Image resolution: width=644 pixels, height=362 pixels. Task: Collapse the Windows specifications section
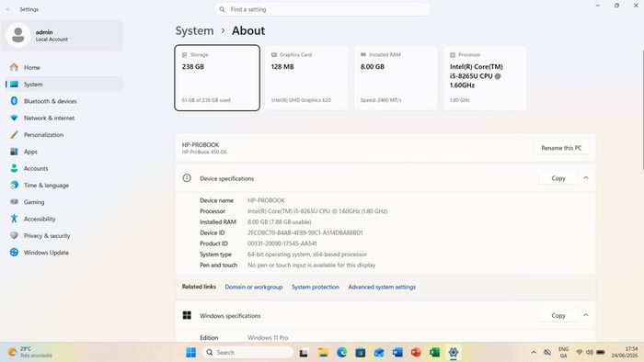(586, 316)
